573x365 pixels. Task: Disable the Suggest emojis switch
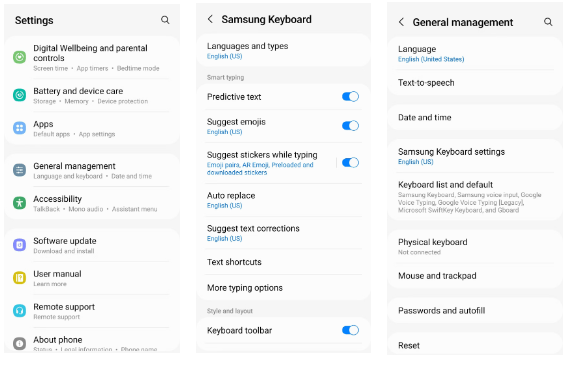pos(350,126)
